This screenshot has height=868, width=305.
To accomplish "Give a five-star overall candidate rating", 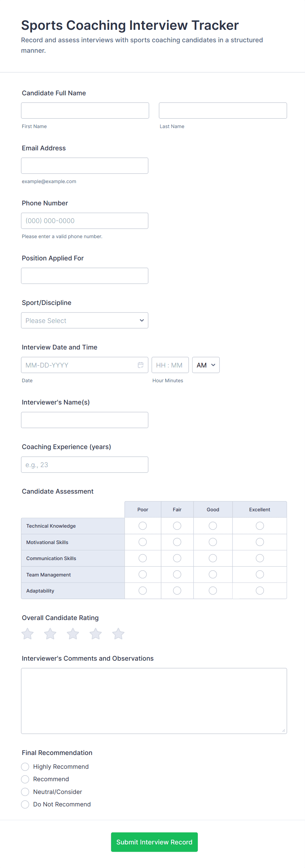I will tap(118, 634).
